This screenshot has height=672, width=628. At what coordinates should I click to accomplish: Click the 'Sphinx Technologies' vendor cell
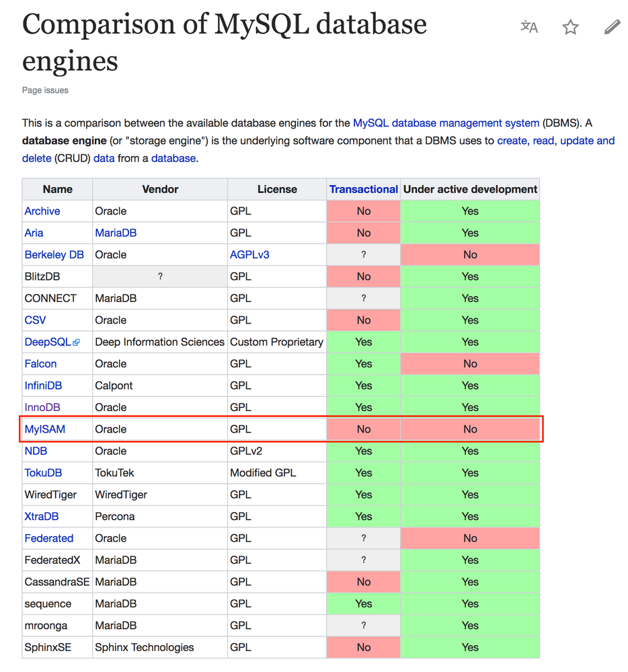160,647
